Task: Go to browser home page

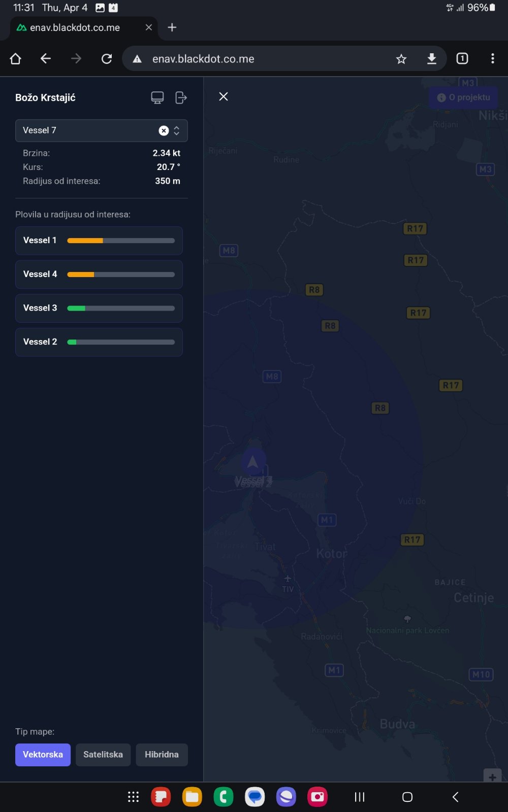Action: (x=15, y=59)
